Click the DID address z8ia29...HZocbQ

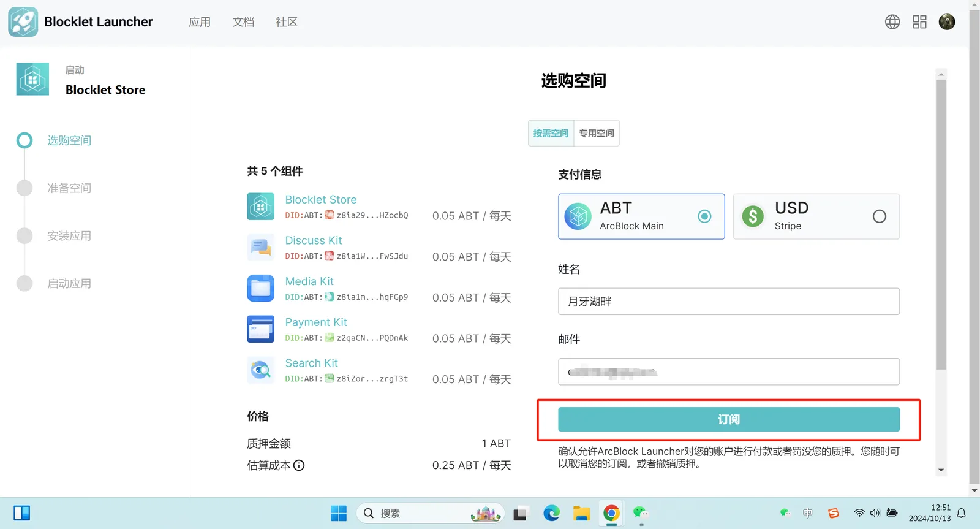[372, 215]
